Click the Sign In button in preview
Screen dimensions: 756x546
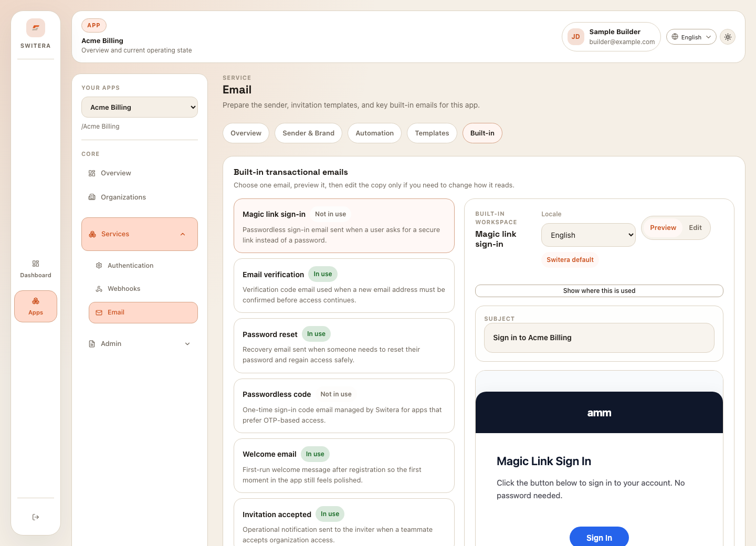click(x=599, y=537)
